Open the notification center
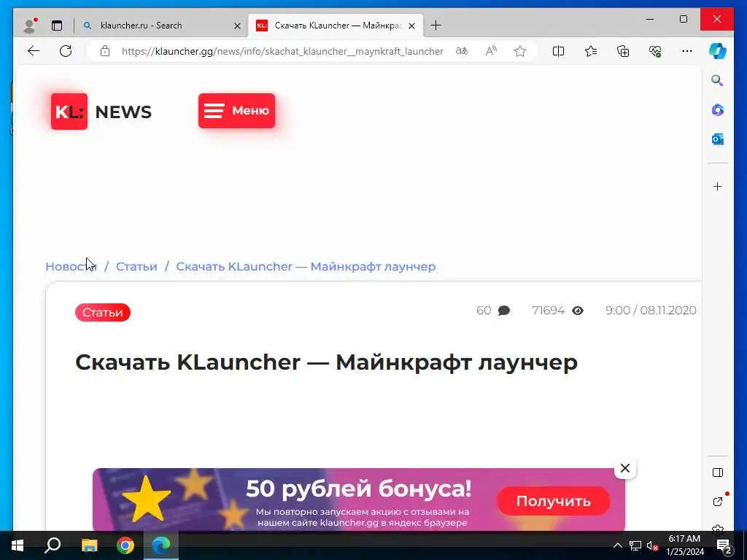Viewport: 747px width, 560px height. [724, 545]
